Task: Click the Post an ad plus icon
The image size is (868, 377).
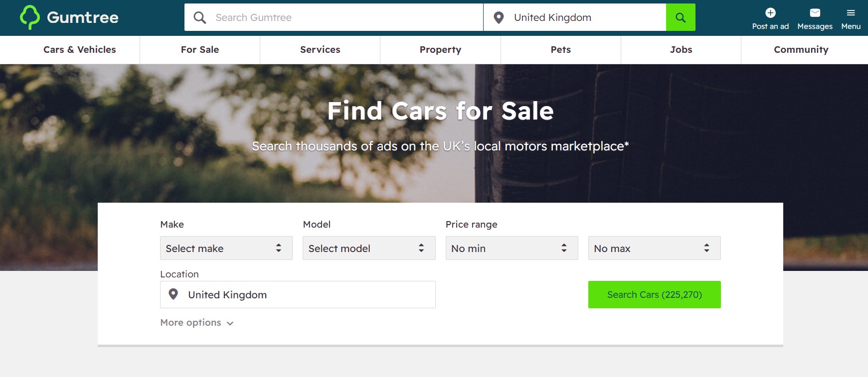Action: [770, 12]
